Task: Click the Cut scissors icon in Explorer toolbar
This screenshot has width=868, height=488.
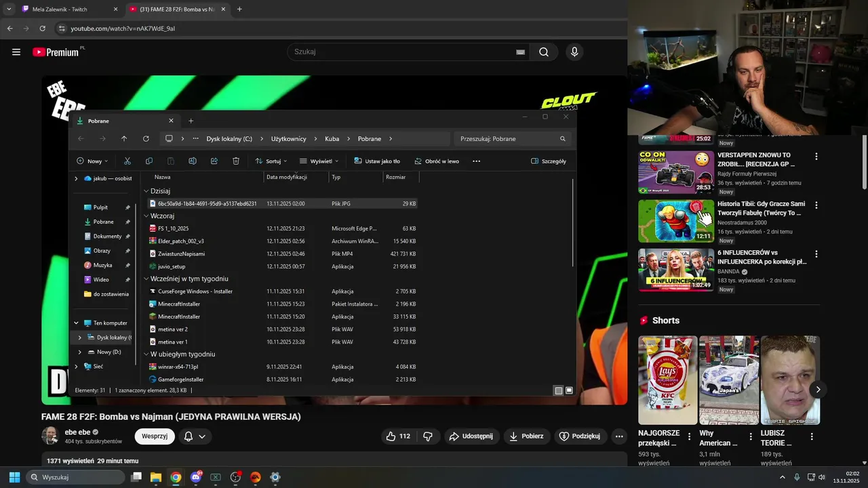Action: click(127, 161)
